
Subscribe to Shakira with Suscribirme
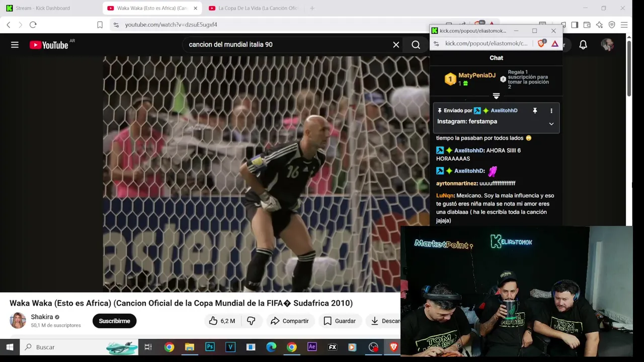tap(114, 321)
